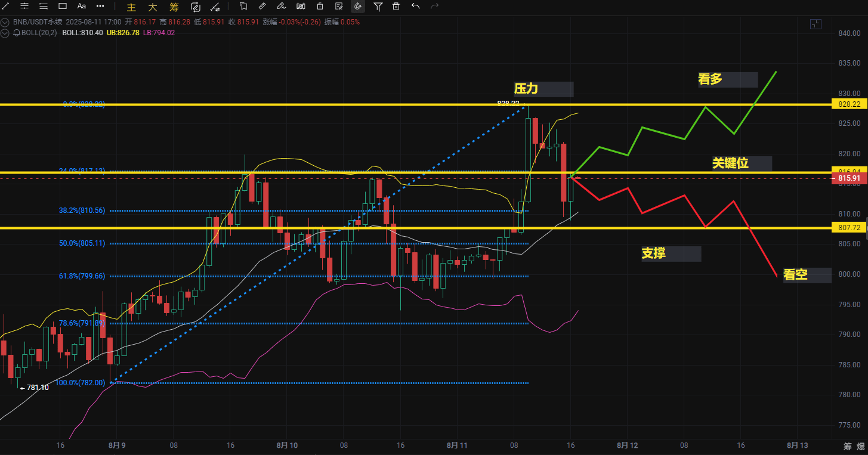
Task: Click the 38.2%(810.56) Fibonacci label
Action: [82, 211]
